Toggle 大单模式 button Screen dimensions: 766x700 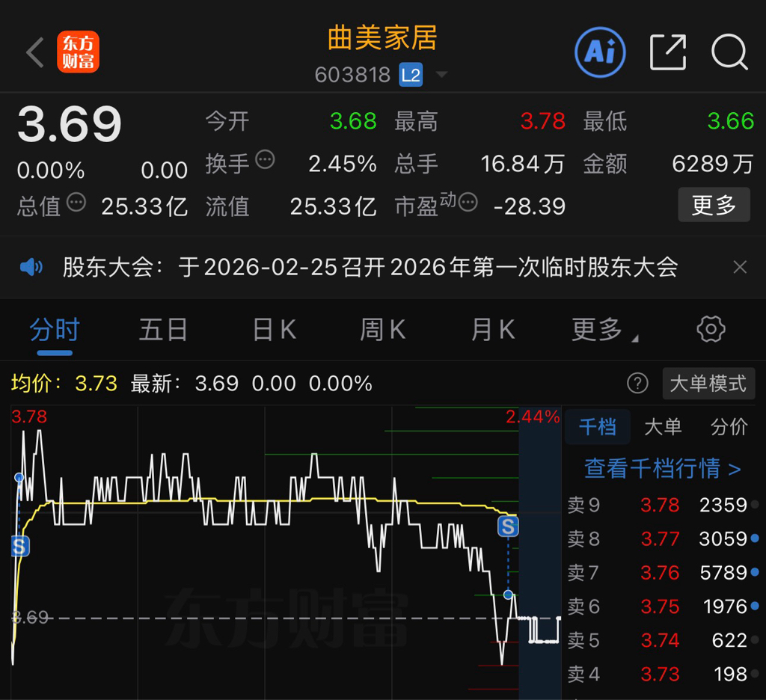[x=708, y=384]
